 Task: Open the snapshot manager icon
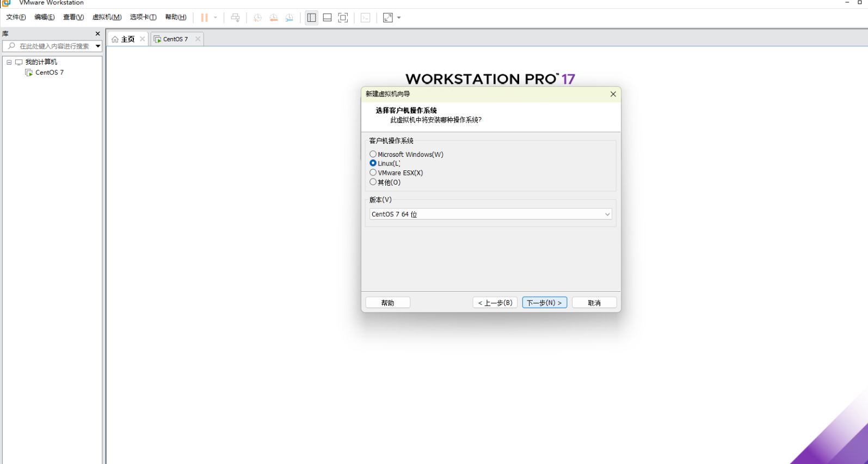pos(290,17)
